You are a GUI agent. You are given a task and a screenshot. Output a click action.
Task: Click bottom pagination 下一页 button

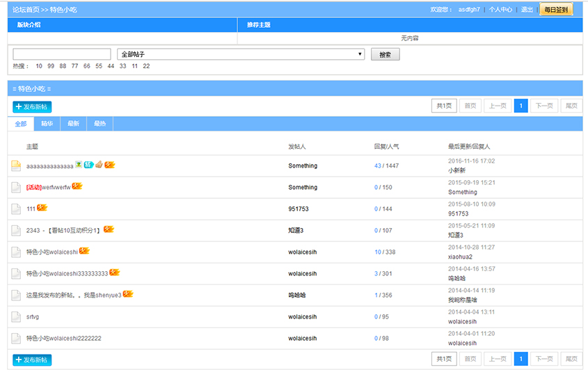click(544, 359)
